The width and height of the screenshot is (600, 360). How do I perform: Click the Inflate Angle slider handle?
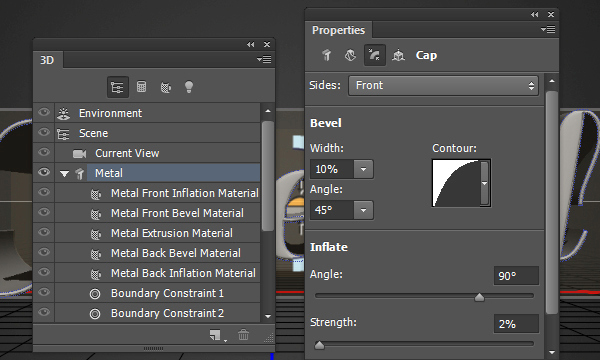click(479, 297)
